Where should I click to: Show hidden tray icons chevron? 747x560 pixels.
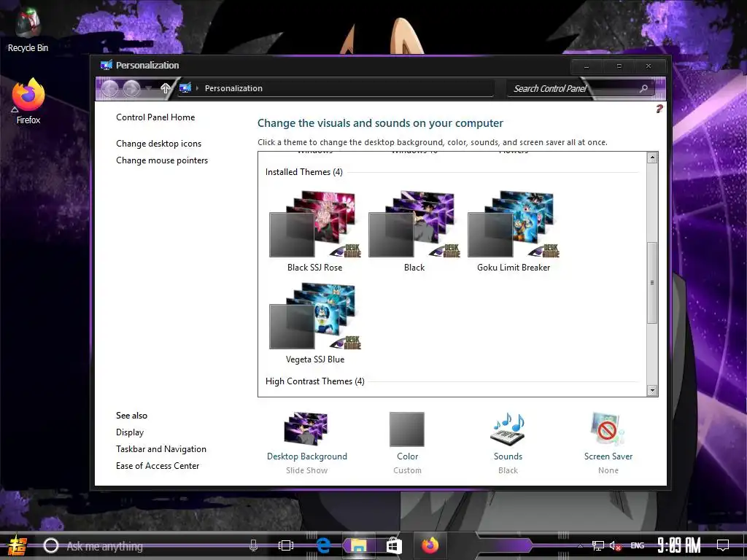(x=580, y=546)
